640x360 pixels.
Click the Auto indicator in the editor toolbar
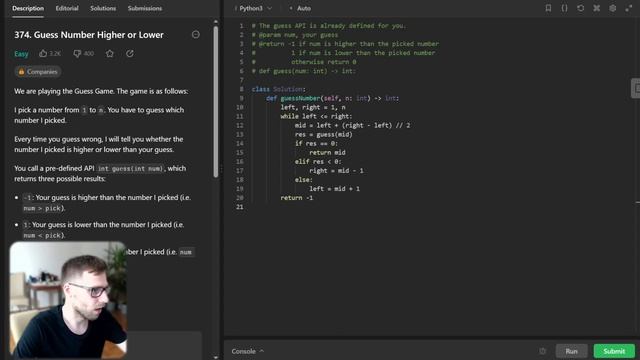click(x=300, y=8)
